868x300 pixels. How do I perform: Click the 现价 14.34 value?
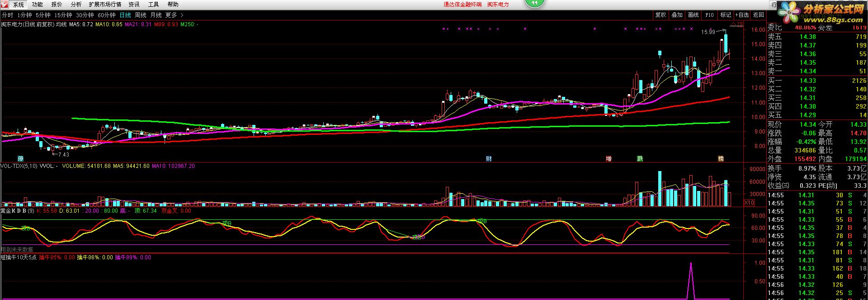click(807, 124)
